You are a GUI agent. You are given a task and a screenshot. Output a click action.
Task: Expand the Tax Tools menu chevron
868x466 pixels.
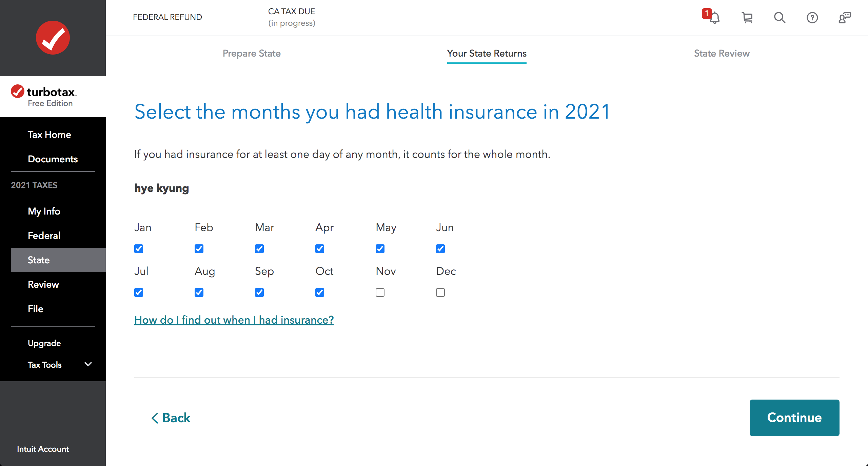click(88, 364)
